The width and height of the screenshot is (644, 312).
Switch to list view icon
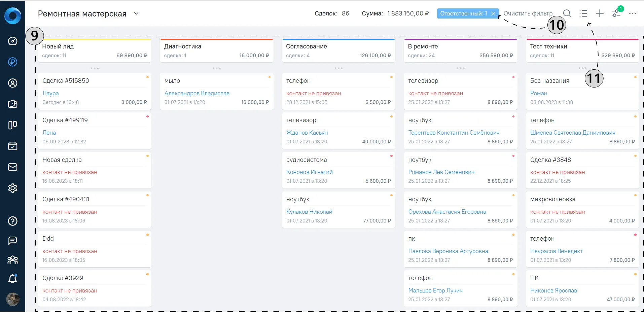pos(583,13)
